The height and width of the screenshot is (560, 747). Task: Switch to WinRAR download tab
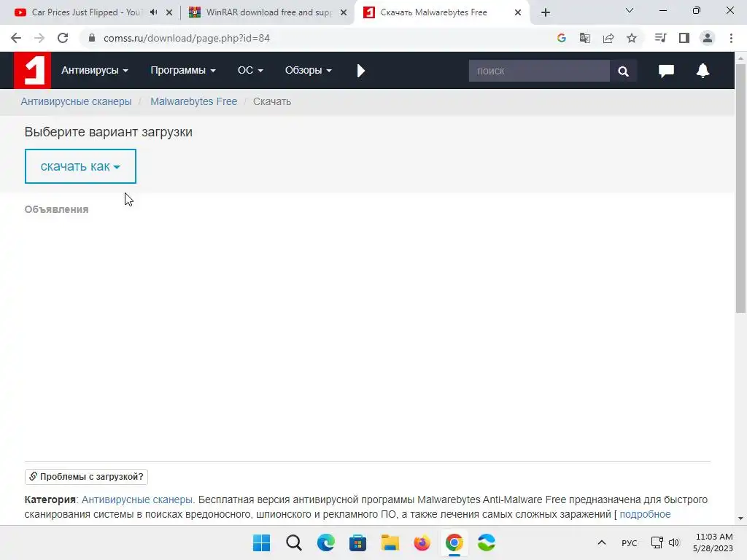tap(269, 12)
